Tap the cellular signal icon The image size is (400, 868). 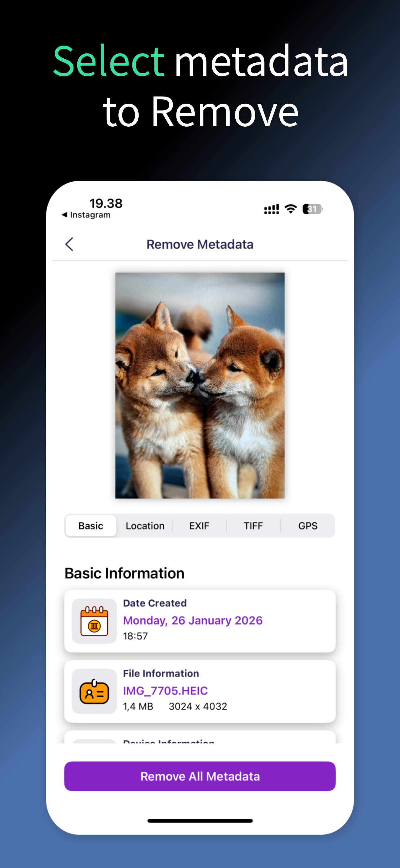tap(271, 209)
